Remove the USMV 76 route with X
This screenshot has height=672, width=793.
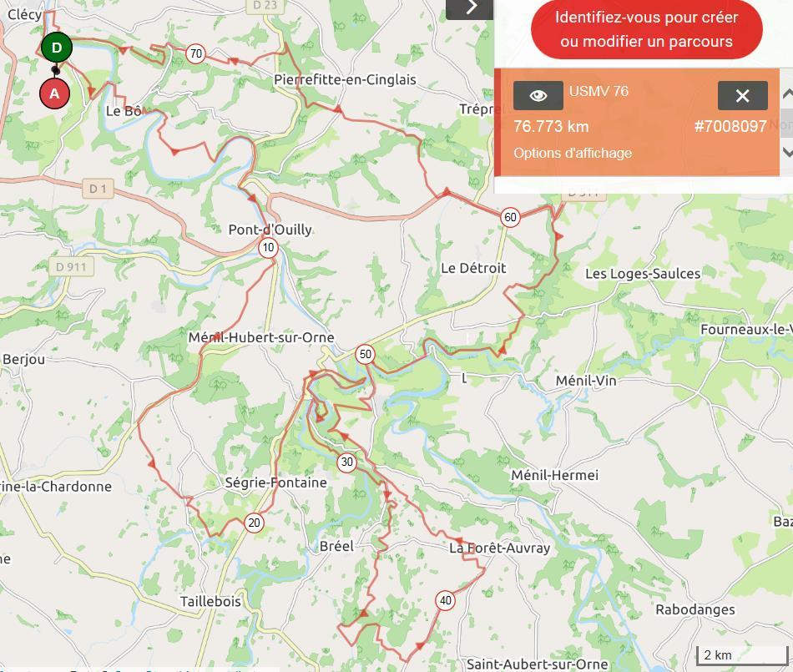742,95
